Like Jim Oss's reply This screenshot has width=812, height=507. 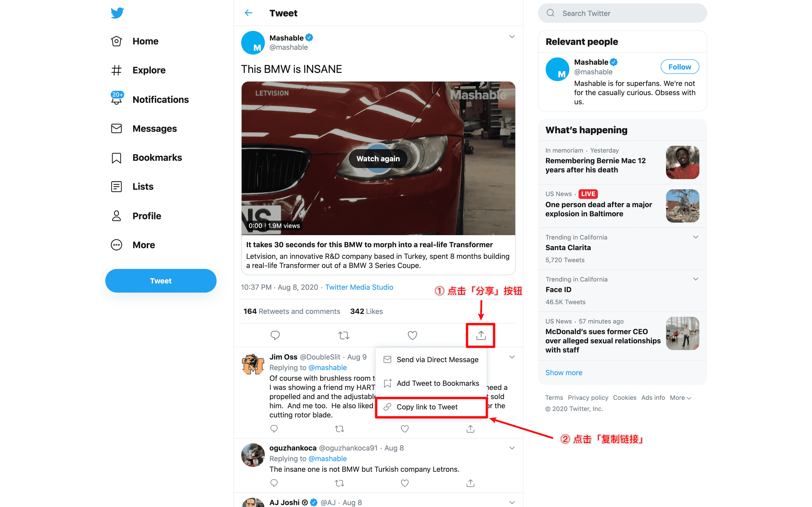[405, 429]
